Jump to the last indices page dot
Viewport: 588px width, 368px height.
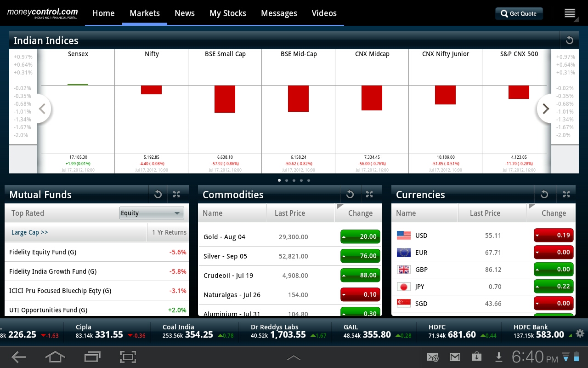[309, 180]
